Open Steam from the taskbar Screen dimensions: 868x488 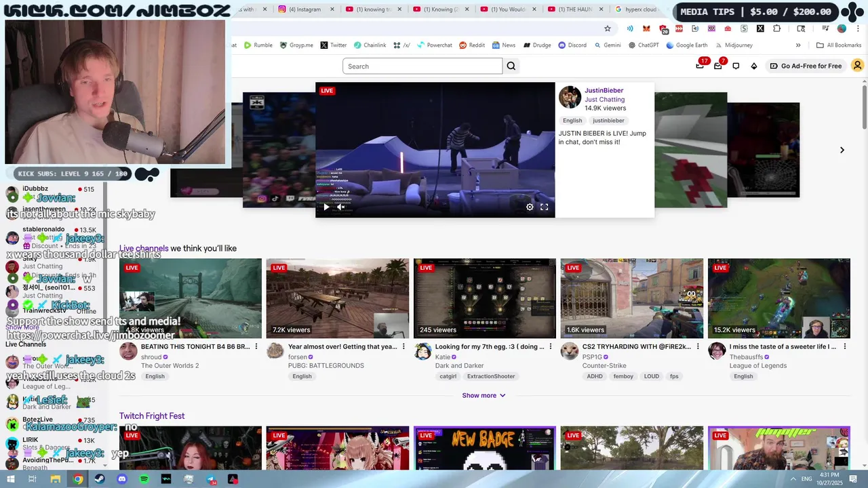tap(100, 479)
